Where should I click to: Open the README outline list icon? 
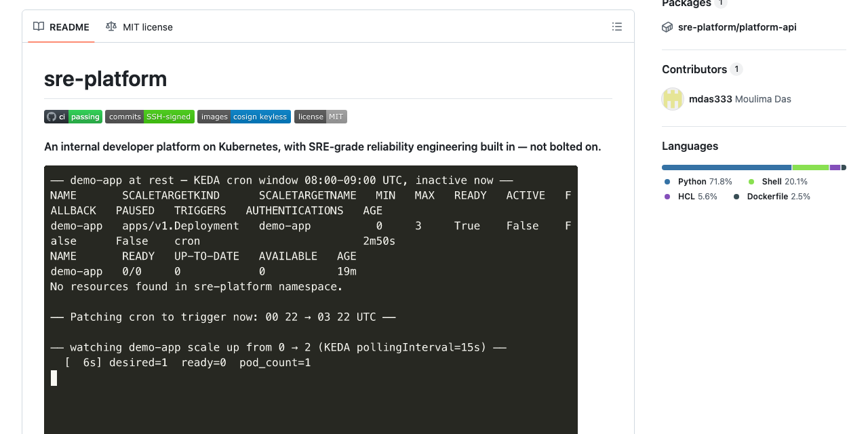[x=616, y=27]
